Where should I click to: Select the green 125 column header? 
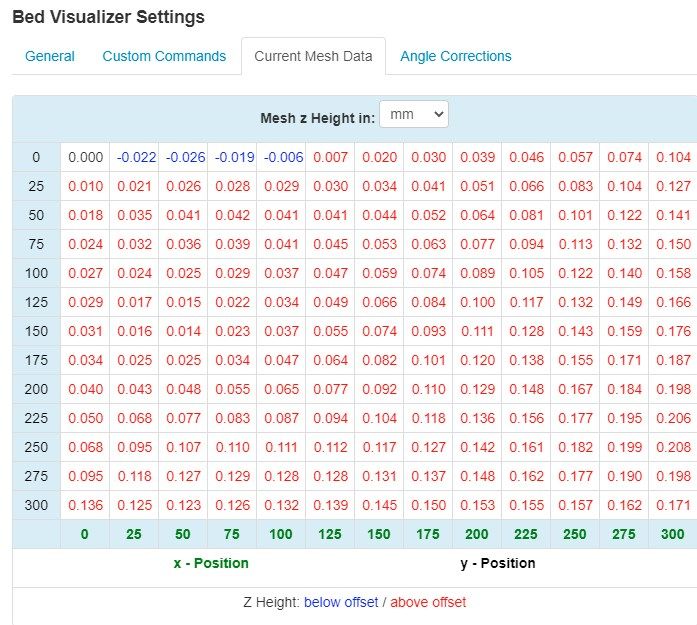click(x=330, y=534)
